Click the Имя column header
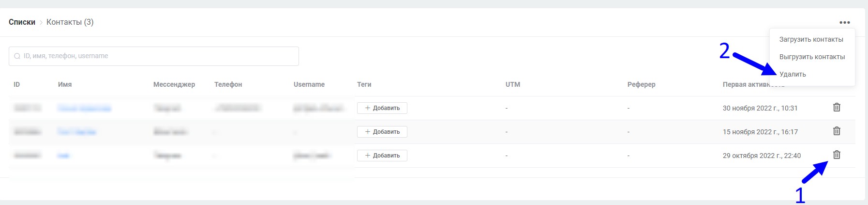Screen dimensions: 868x205 coord(65,84)
